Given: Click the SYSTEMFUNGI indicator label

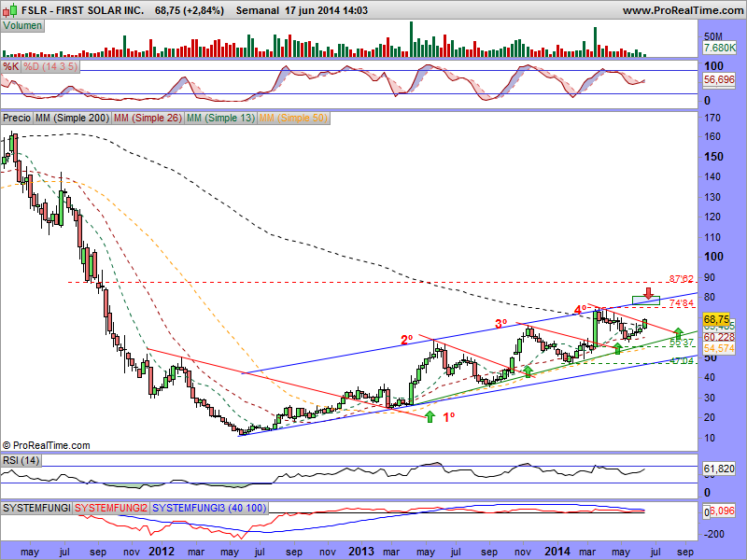Looking at the screenshot, I should [36, 508].
